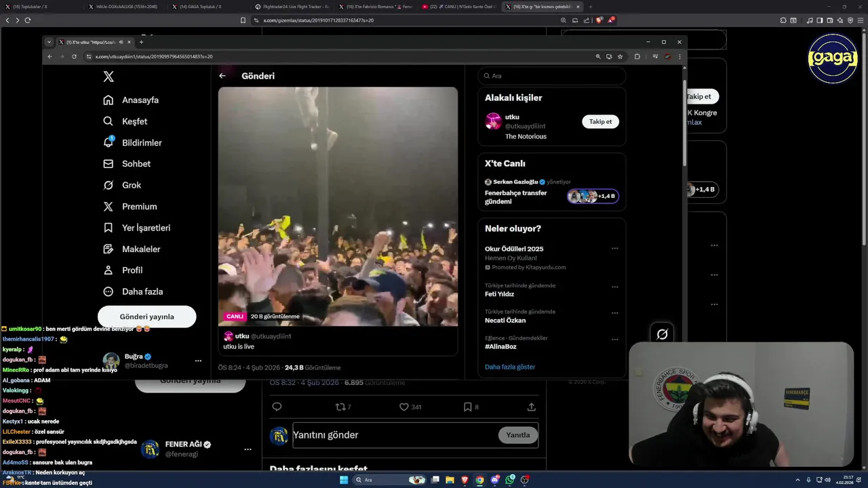Open utku profile in Alakalı kişiler
The height and width of the screenshot is (488, 868).
(x=512, y=117)
